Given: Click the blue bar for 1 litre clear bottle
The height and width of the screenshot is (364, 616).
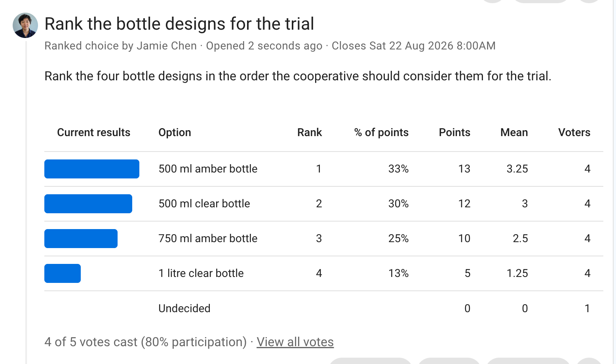Looking at the screenshot, I should (63, 273).
